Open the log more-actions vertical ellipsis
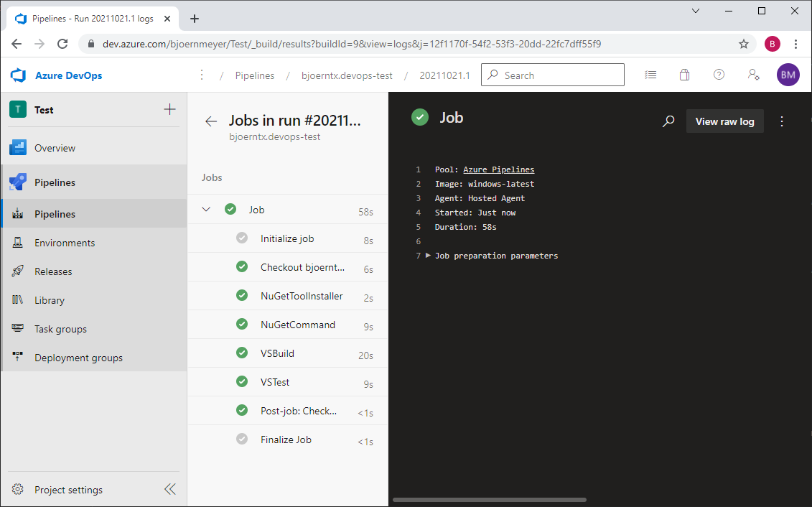This screenshot has height=507, width=812. click(x=782, y=121)
